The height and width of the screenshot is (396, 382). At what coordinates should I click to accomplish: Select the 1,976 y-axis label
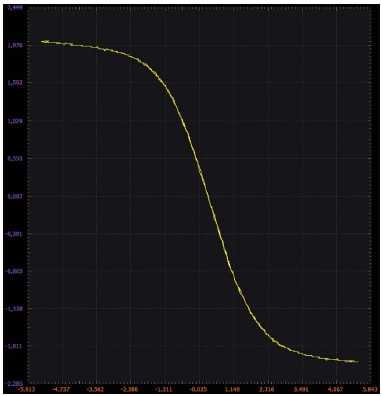tap(17, 45)
